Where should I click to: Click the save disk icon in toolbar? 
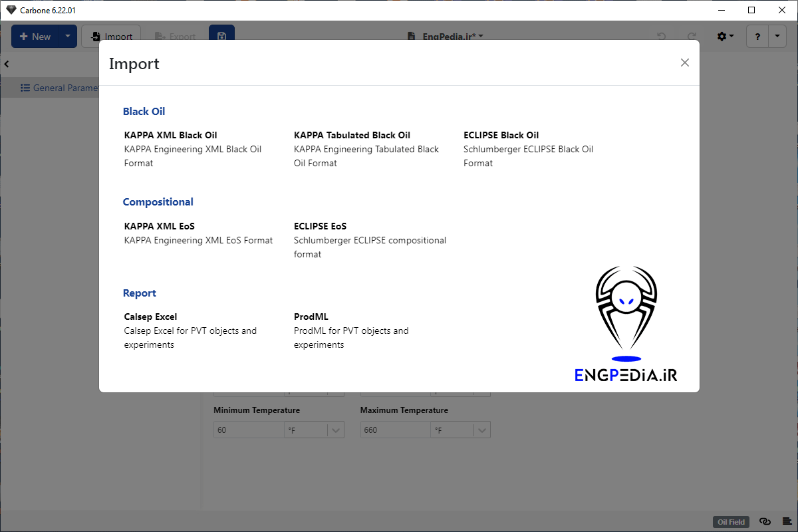221,37
